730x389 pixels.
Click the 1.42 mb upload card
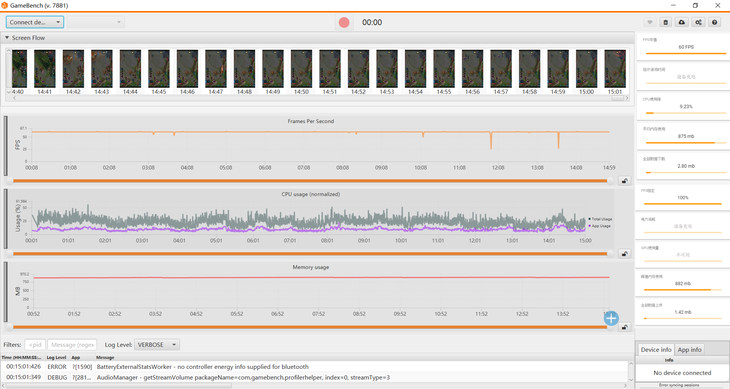pyautogui.click(x=683, y=312)
